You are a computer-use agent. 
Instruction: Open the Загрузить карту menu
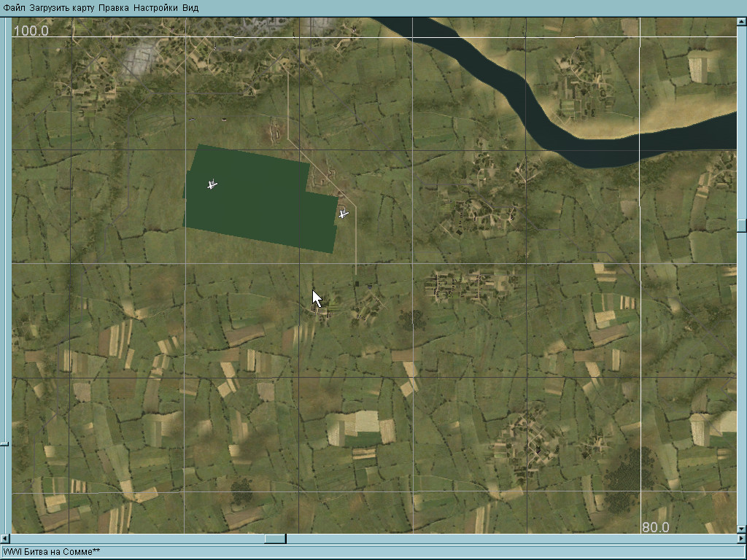63,7
